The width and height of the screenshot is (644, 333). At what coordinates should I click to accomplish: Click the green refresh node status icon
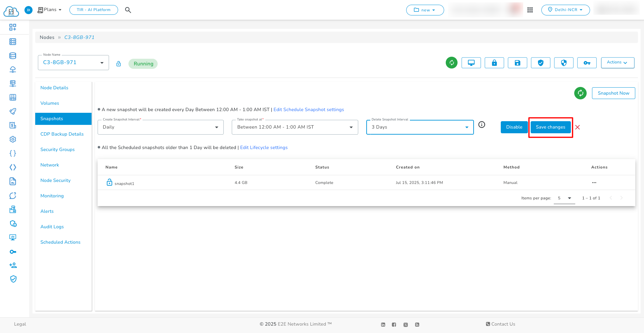[x=451, y=62]
